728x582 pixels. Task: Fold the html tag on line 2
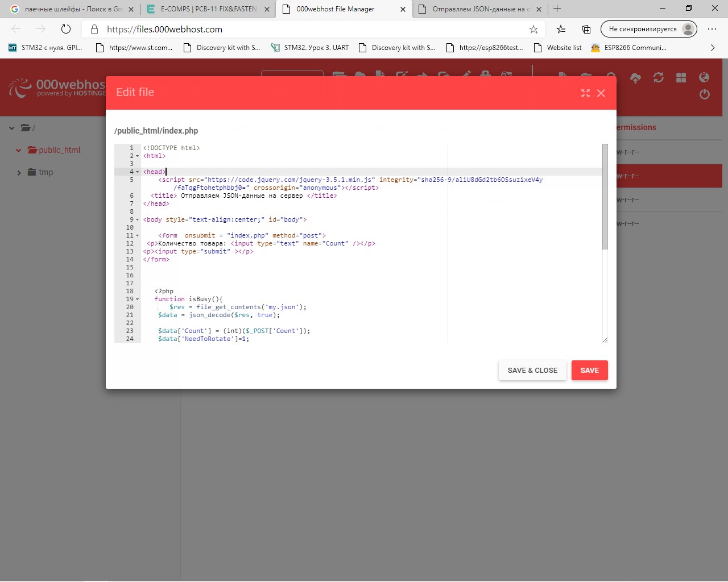coord(137,156)
